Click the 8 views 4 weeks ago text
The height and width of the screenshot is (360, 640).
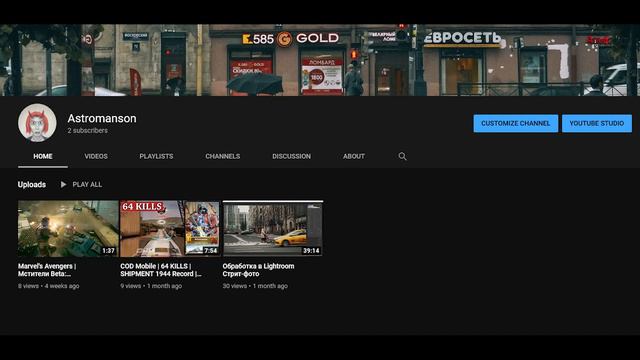pyautogui.click(x=49, y=286)
